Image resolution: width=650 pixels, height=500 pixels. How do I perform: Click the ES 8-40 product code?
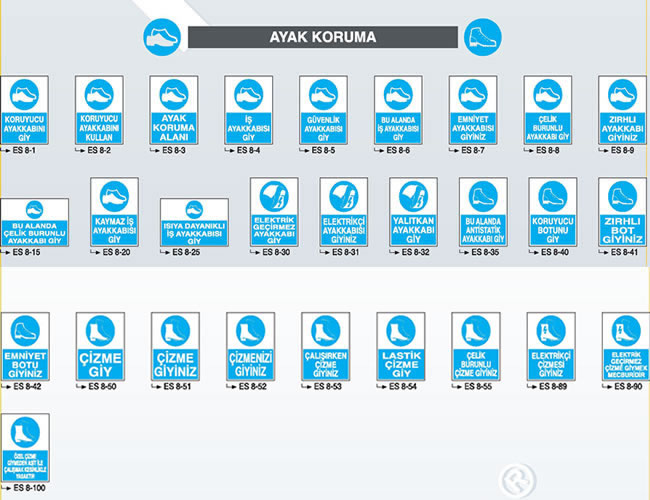point(555,252)
